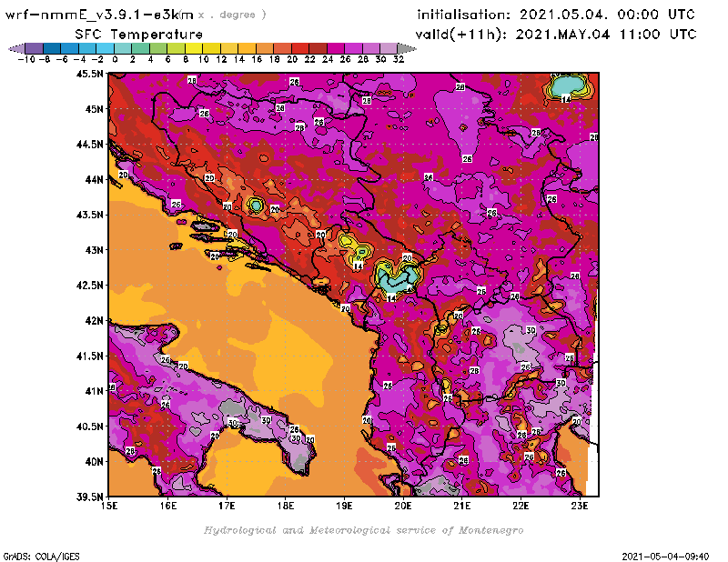The width and height of the screenshot is (728, 562).
Task: Select the gray arrow end above 32
Action: coord(407,48)
